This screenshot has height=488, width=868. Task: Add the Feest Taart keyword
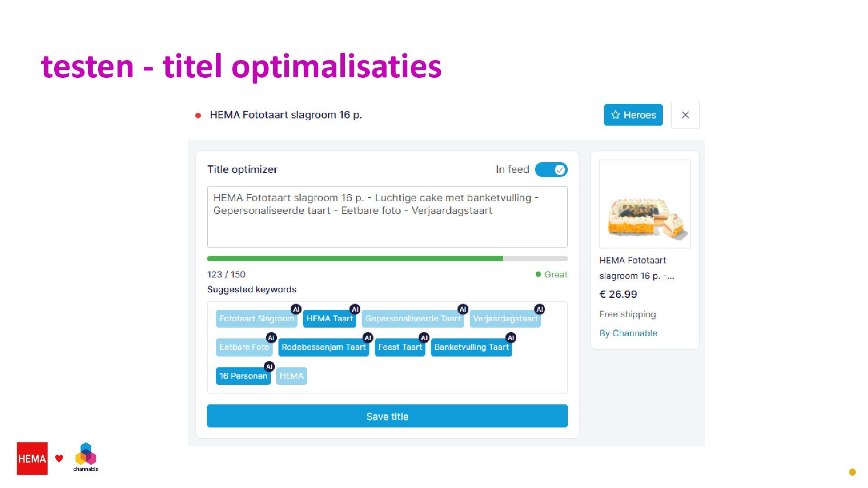tap(400, 347)
